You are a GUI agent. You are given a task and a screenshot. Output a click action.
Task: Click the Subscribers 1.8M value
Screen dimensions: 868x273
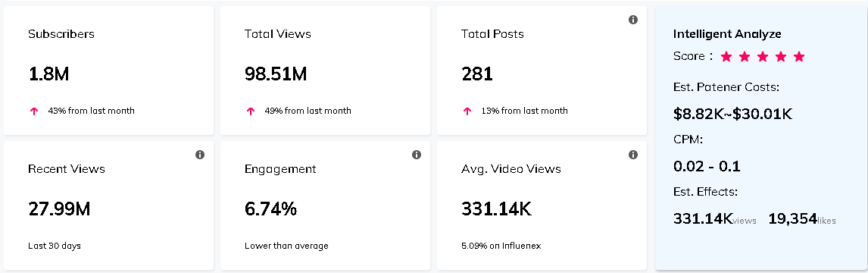(x=48, y=74)
